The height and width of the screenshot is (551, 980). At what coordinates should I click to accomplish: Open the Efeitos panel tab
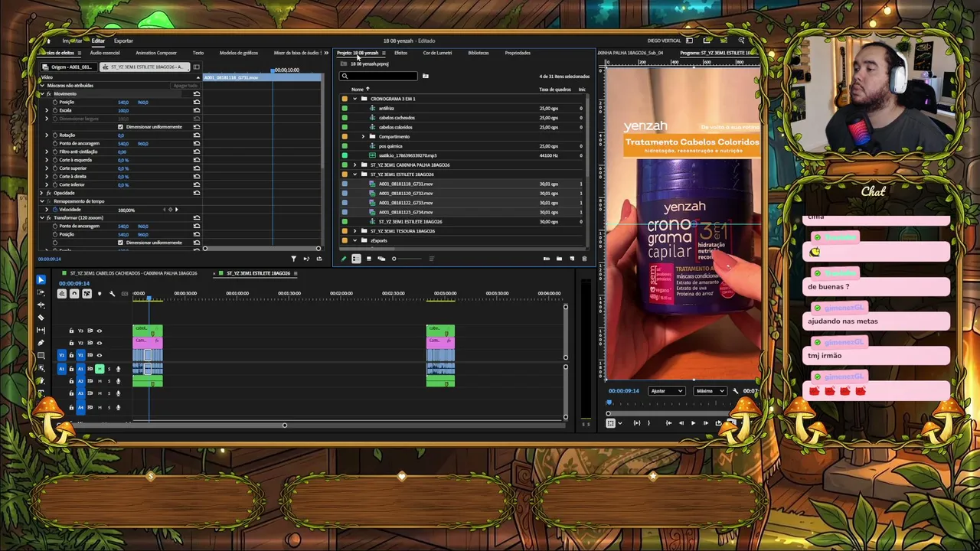tap(400, 53)
